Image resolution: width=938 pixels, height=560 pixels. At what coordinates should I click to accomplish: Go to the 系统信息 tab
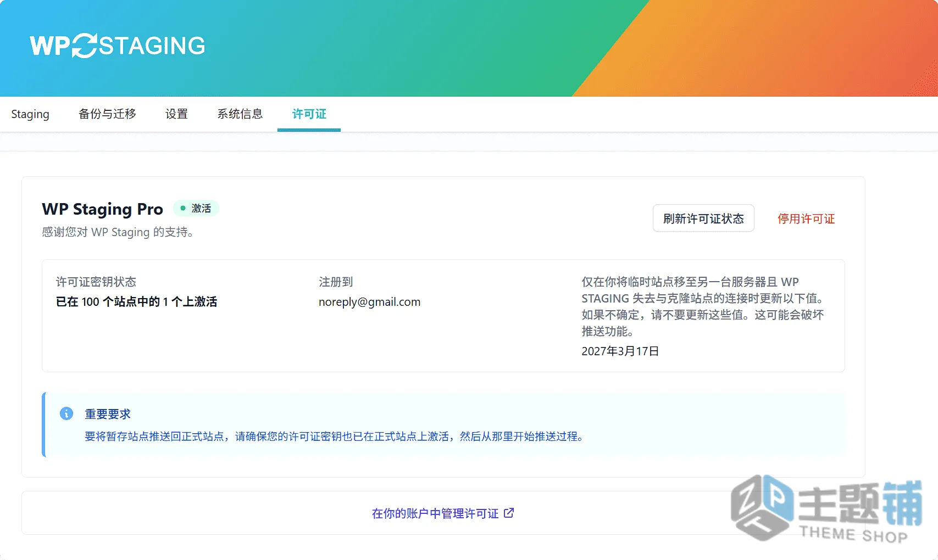(240, 114)
